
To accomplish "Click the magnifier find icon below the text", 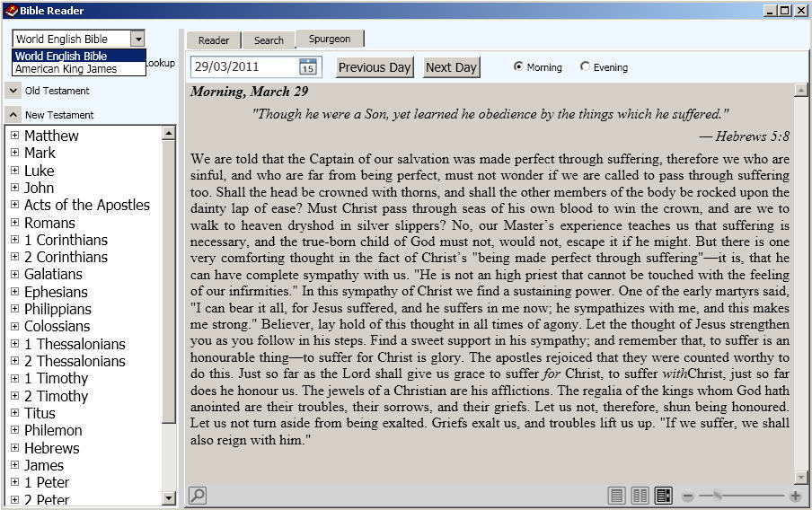I will point(198,495).
